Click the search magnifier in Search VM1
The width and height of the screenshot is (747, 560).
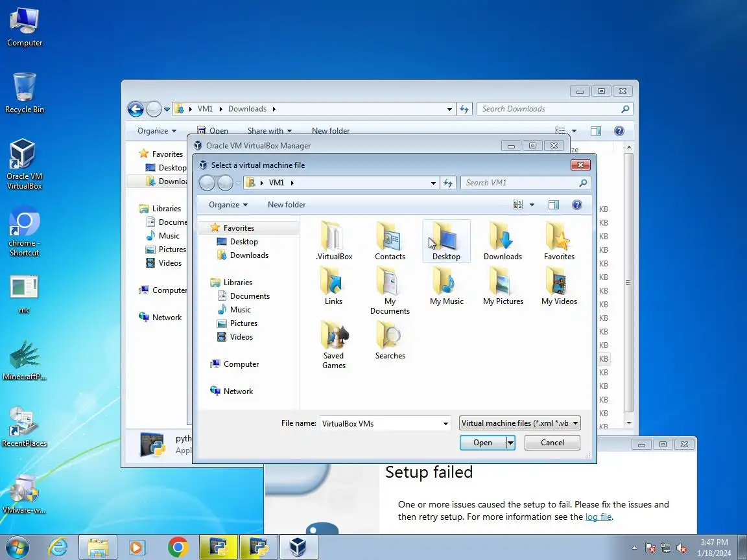[x=583, y=183]
